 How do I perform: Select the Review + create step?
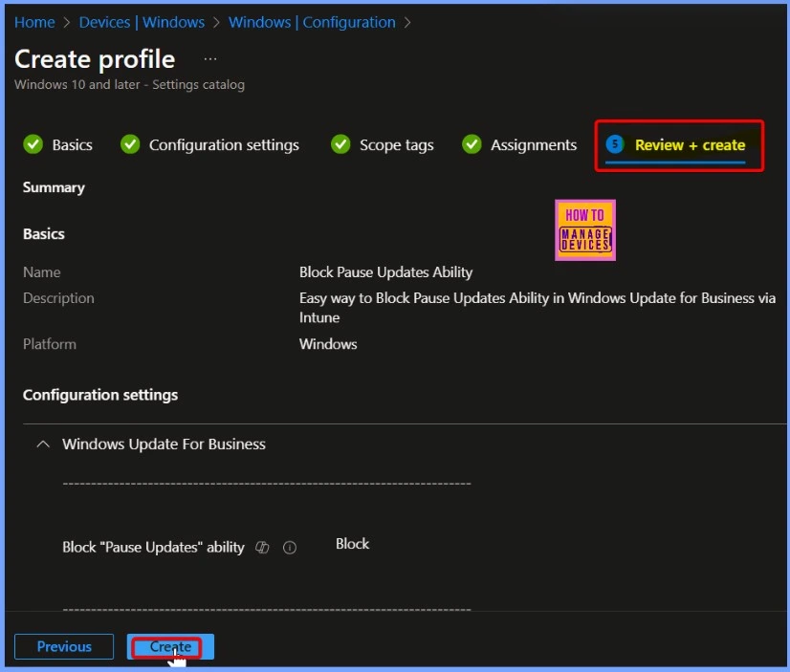coord(690,145)
